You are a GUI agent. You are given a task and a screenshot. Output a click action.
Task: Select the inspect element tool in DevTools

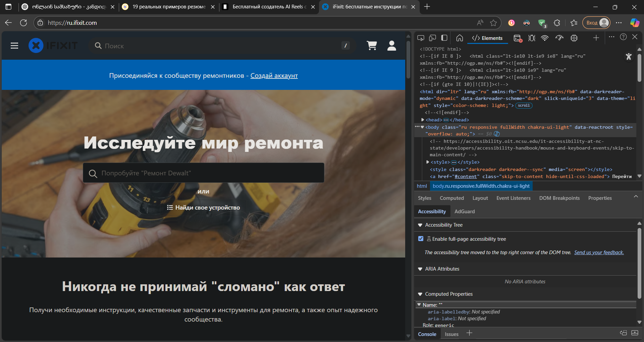[x=421, y=38]
